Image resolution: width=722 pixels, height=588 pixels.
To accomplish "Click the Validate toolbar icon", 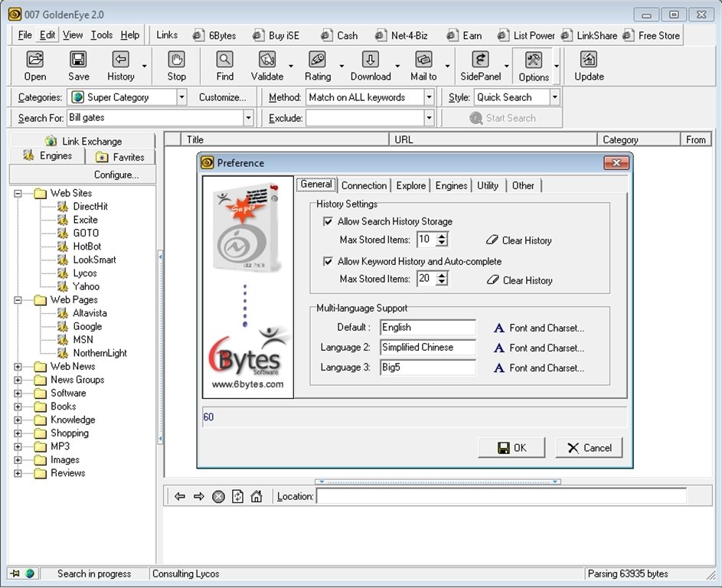I will 267,60.
